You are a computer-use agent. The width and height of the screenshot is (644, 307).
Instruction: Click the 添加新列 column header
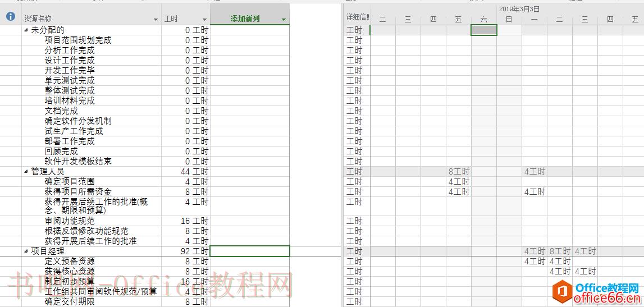[x=250, y=14]
